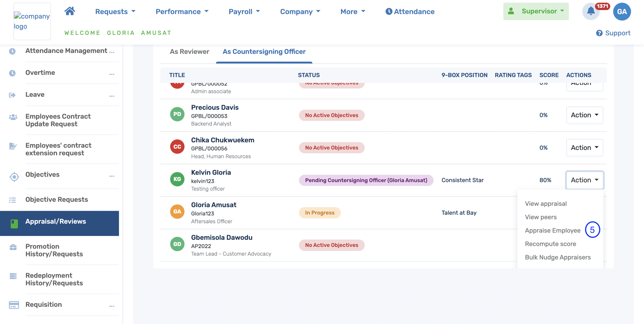Open the Supervisor role dropdown

[x=536, y=11]
